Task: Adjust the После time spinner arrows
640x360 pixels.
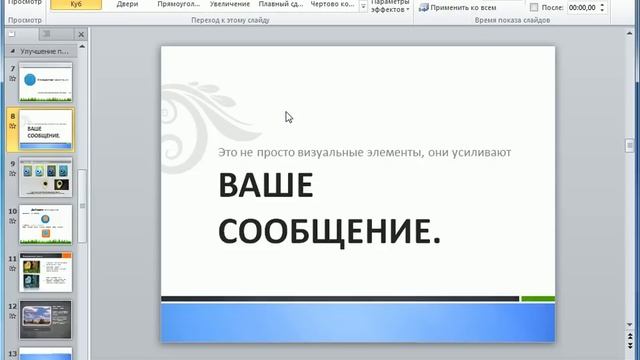Action: pyautogui.click(x=602, y=7)
